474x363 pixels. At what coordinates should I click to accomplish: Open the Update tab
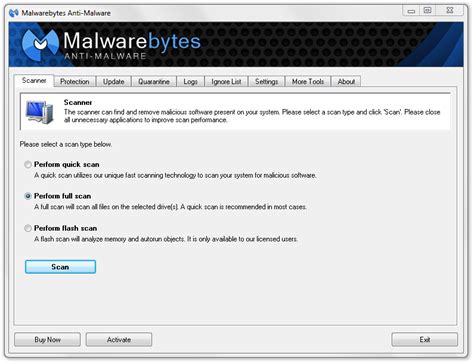[x=113, y=82]
